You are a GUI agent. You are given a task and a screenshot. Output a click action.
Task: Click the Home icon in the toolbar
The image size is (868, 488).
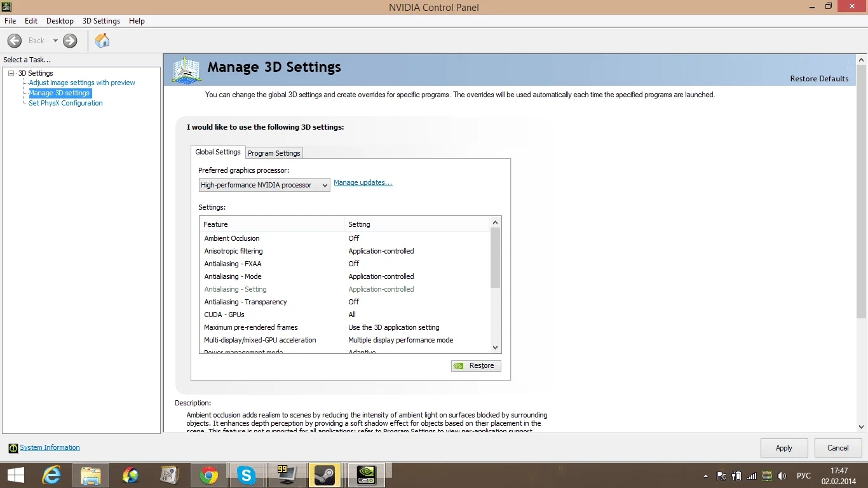click(102, 41)
